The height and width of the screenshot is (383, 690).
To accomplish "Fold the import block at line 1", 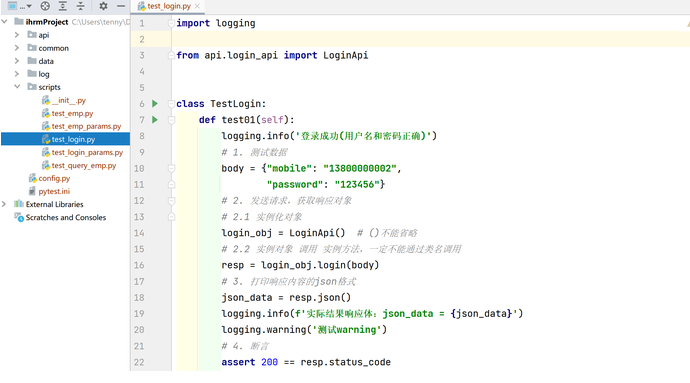I will point(171,23).
